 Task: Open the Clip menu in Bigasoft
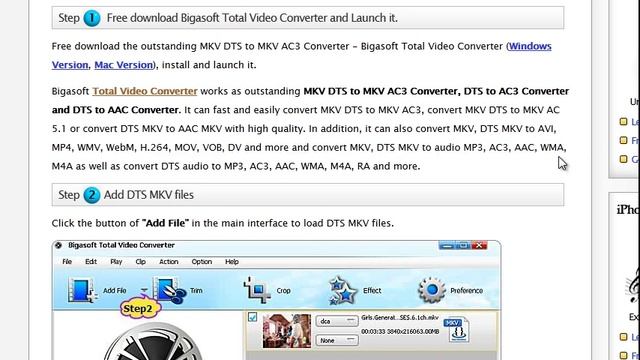140,262
